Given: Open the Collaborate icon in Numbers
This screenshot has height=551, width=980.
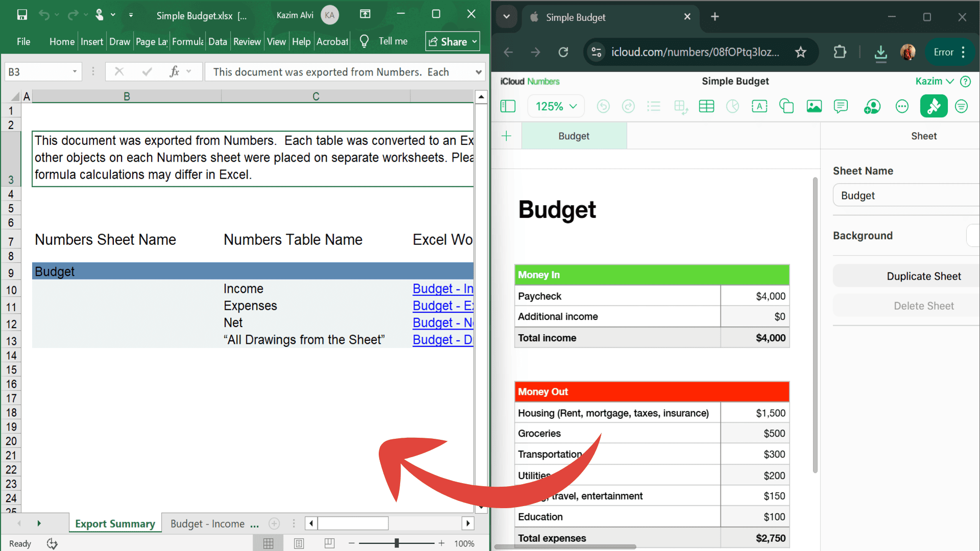Looking at the screenshot, I should click(x=872, y=106).
